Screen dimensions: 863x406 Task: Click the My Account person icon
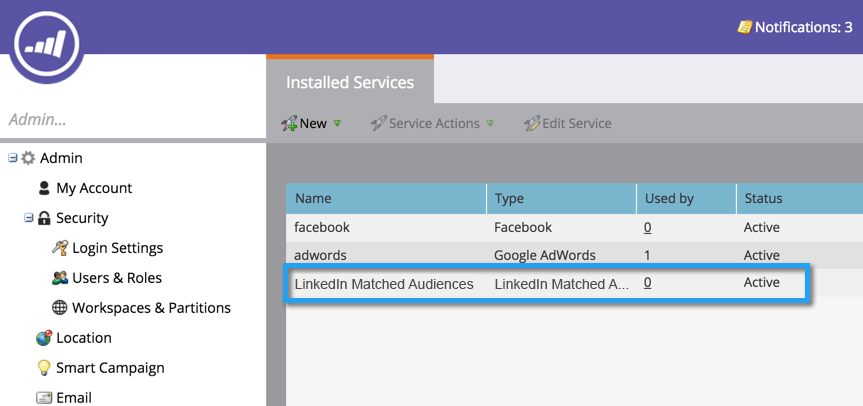click(x=44, y=188)
